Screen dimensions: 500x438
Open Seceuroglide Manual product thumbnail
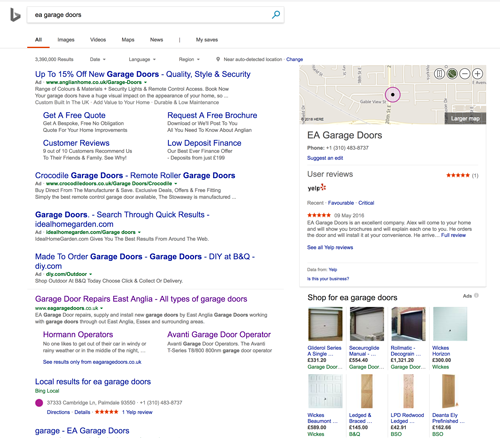[367, 324]
